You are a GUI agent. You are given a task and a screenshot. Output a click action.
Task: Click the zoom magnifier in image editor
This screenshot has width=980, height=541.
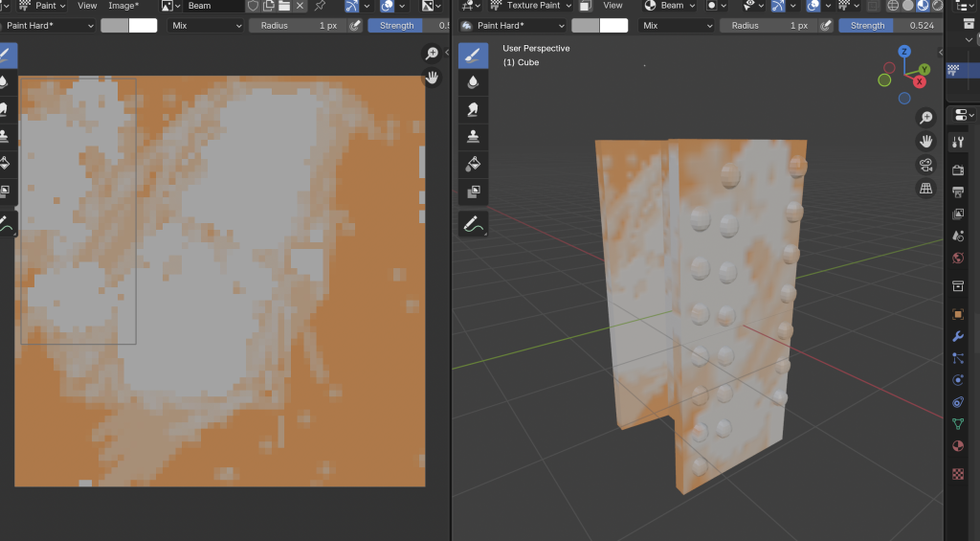tap(432, 54)
